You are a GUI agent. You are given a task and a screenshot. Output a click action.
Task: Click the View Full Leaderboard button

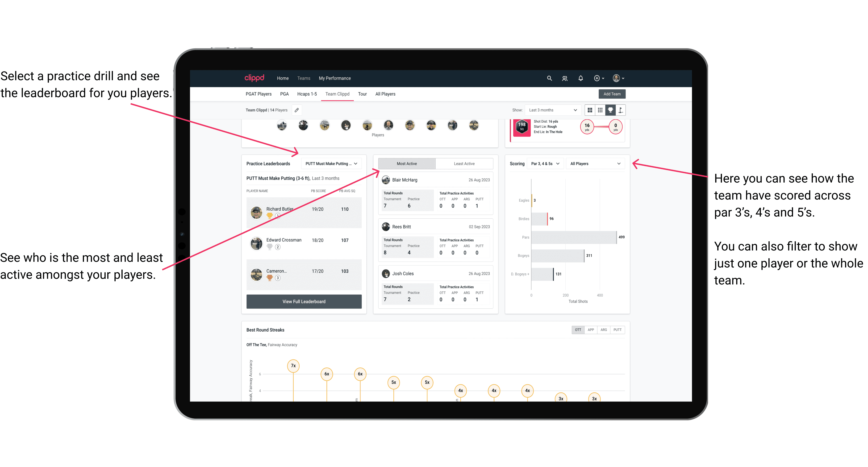pyautogui.click(x=304, y=301)
